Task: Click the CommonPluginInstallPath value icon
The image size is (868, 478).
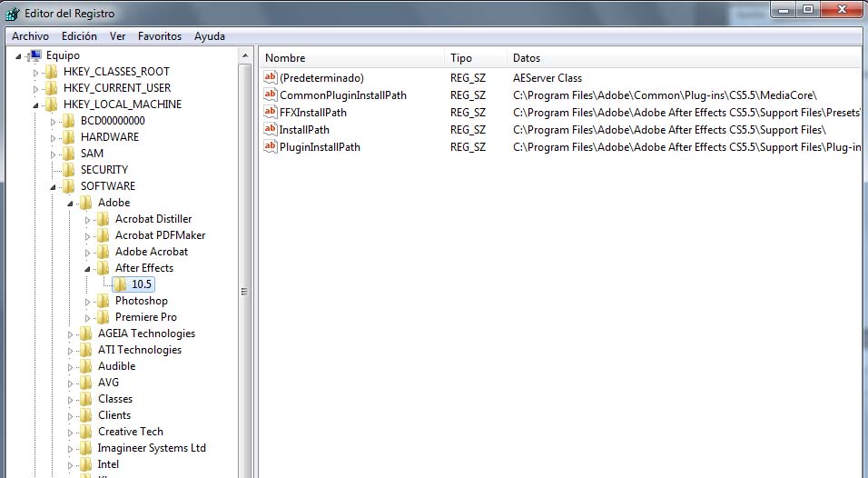Action: (271, 95)
